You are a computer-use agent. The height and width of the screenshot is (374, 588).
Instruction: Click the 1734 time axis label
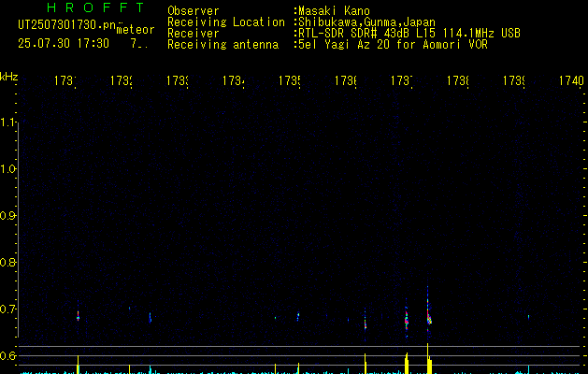click(x=234, y=80)
